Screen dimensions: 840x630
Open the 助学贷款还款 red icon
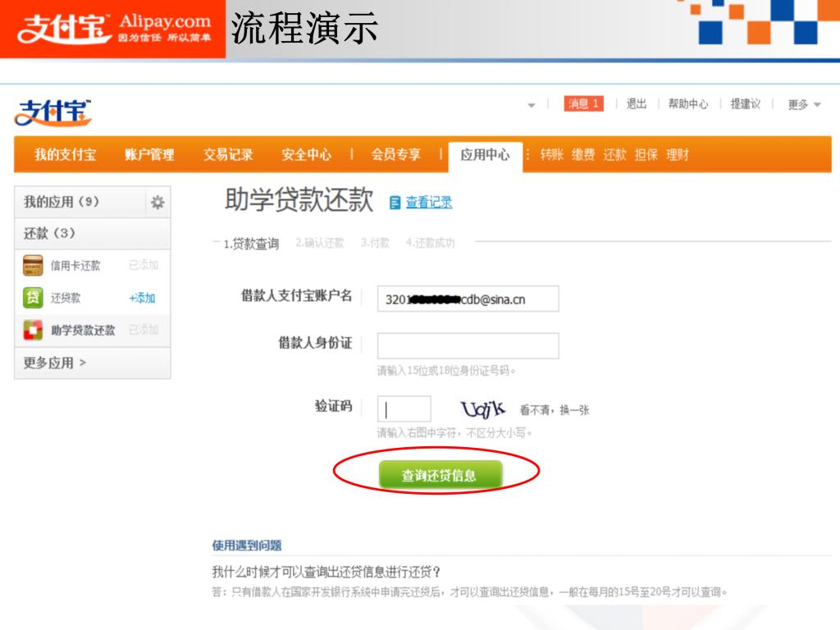33,330
